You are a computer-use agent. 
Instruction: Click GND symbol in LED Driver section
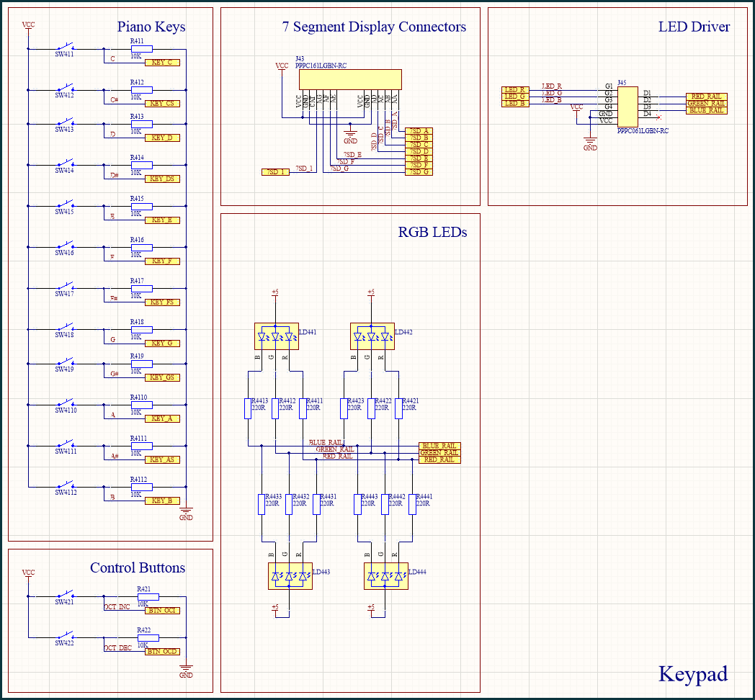point(590,143)
